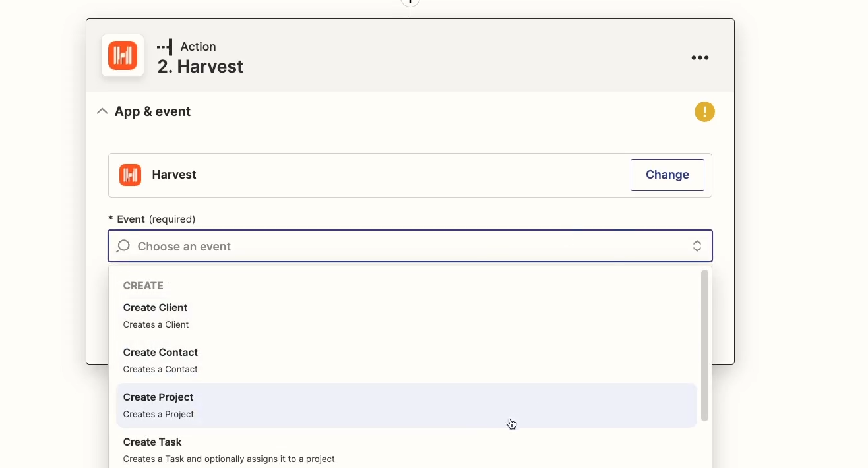Pick the Create Task event option

coord(406,450)
